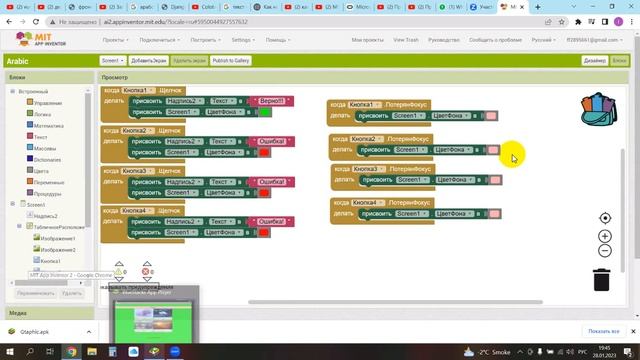Screen dimensions: 640x360
Task: Click Добавить Экран button
Action: coord(149,60)
